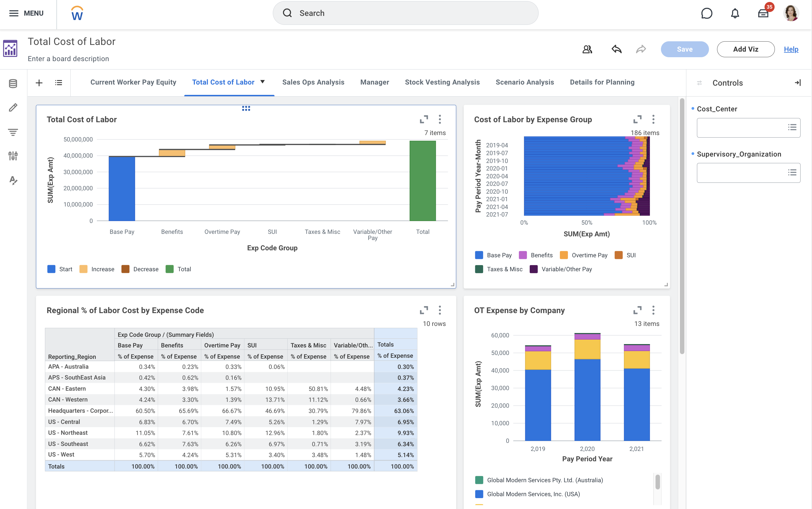Collapse the Controls panel
The width and height of the screenshot is (812, 509).
pyautogui.click(x=797, y=83)
